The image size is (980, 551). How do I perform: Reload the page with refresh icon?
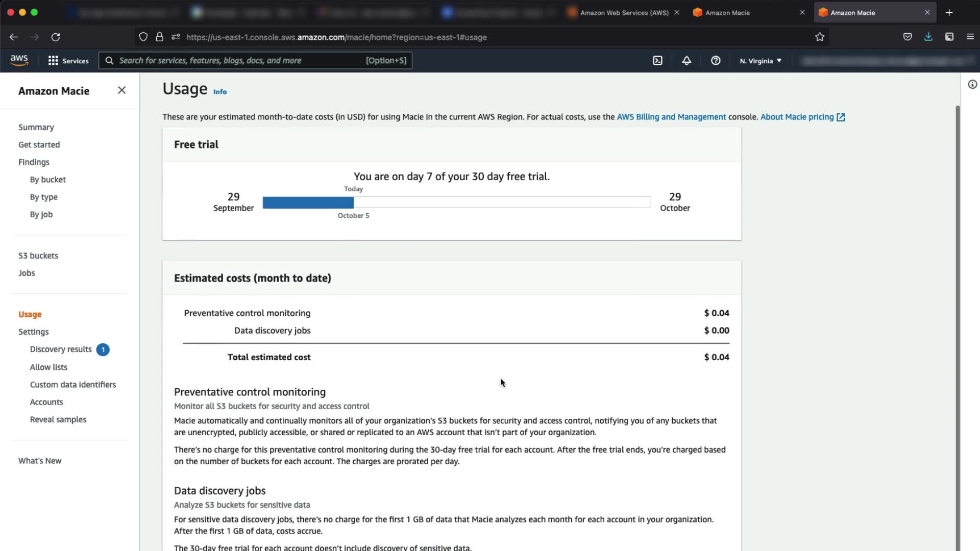click(56, 37)
